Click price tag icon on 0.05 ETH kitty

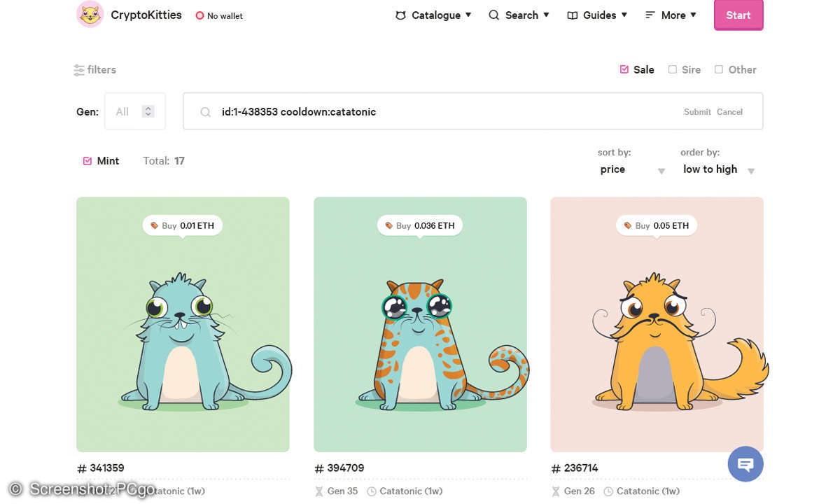pos(628,225)
